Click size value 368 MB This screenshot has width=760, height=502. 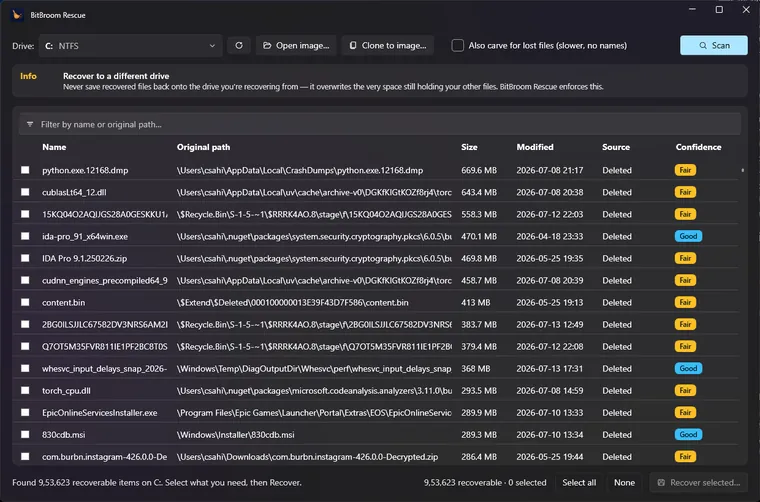coord(475,368)
